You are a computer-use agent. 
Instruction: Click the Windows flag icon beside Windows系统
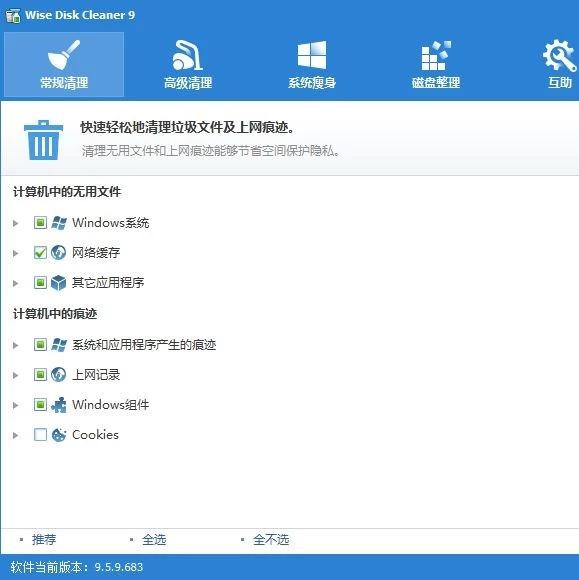click(59, 223)
